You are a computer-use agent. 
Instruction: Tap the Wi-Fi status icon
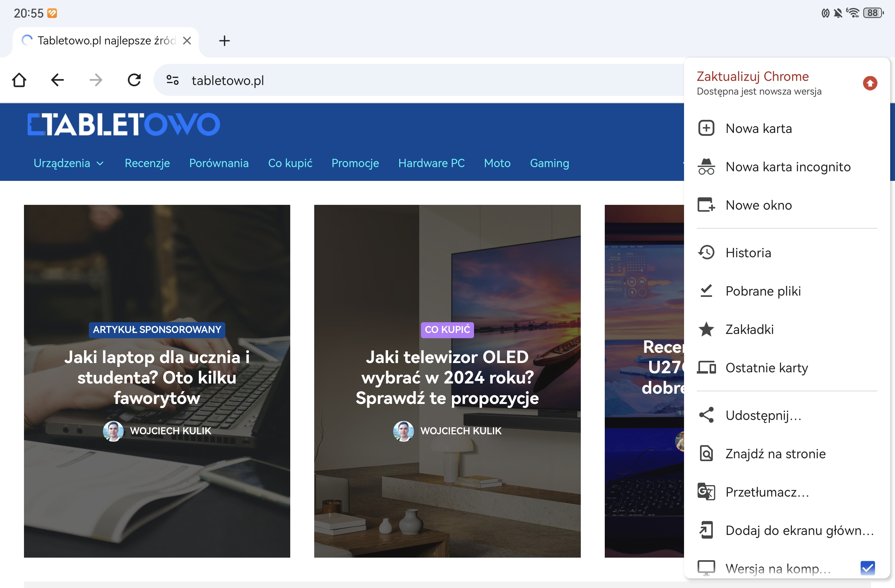click(x=853, y=13)
